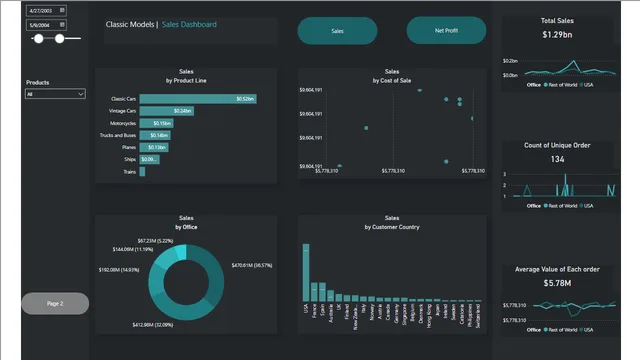Click the average order value $5.78M
This screenshot has height=360, width=640.
[x=557, y=283]
